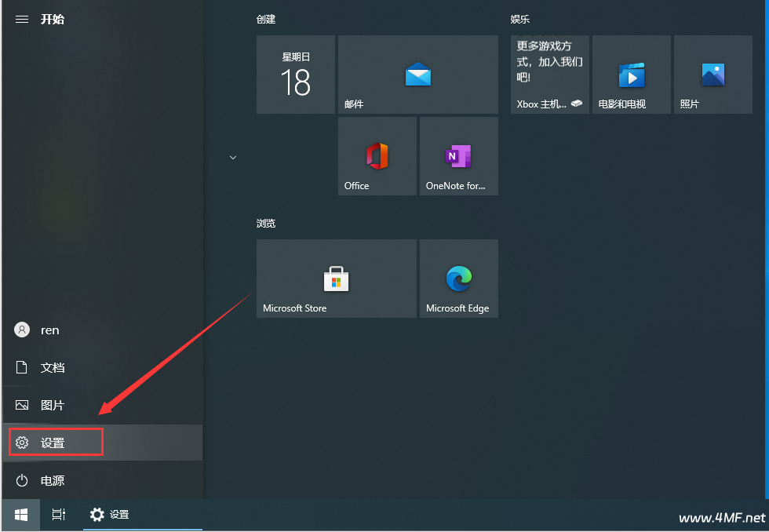This screenshot has width=769, height=532.
Task: Open Movies & TV (电影和电视) tile
Action: [631, 75]
